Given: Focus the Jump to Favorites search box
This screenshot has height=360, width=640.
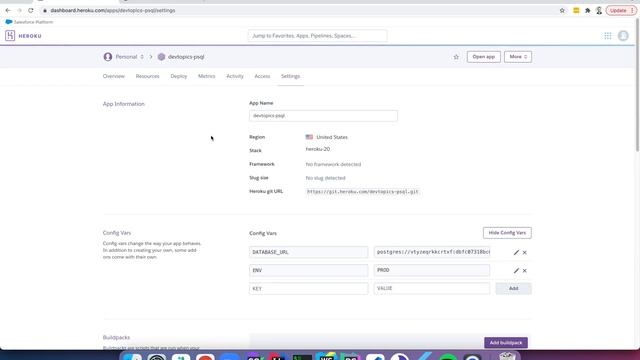Looking at the screenshot, I should click(317, 36).
